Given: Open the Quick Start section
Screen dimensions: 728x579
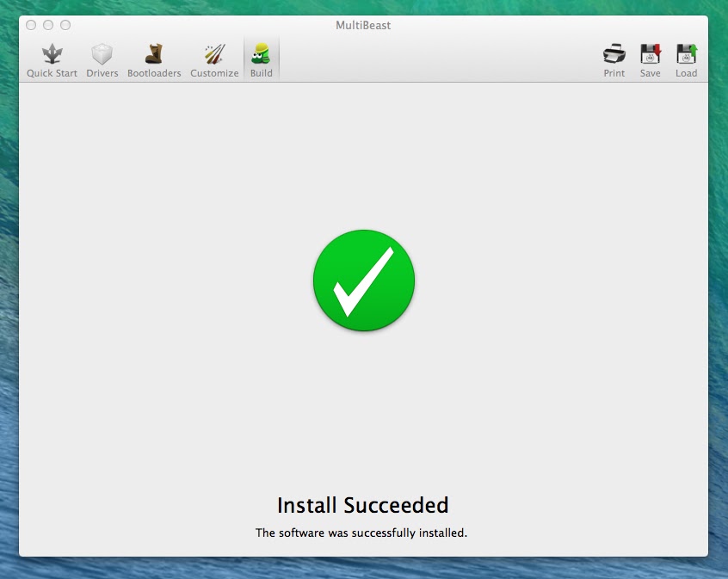Looking at the screenshot, I should tap(52, 60).
